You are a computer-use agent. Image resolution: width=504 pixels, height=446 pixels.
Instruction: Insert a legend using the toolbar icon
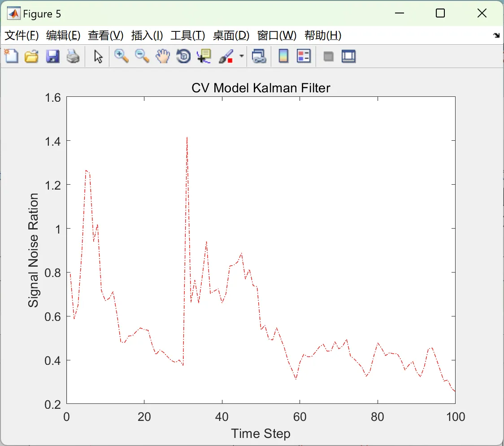[x=304, y=56]
